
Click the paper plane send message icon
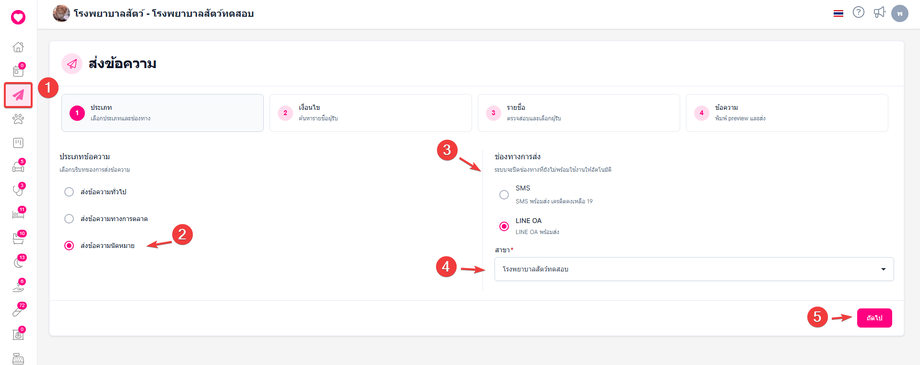[18, 95]
